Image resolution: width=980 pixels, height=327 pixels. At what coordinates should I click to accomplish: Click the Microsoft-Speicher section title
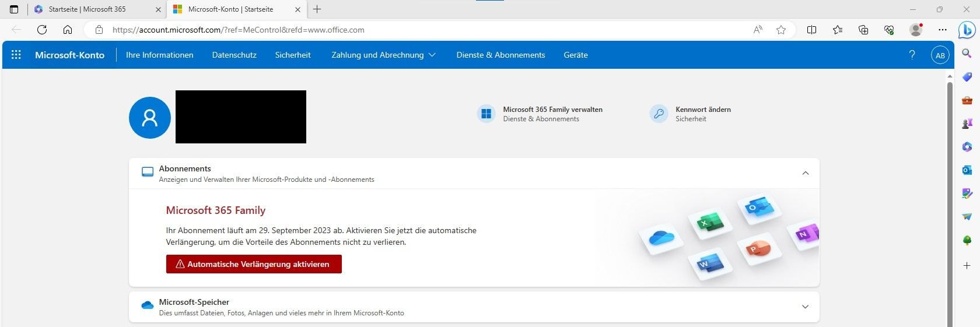pos(194,302)
